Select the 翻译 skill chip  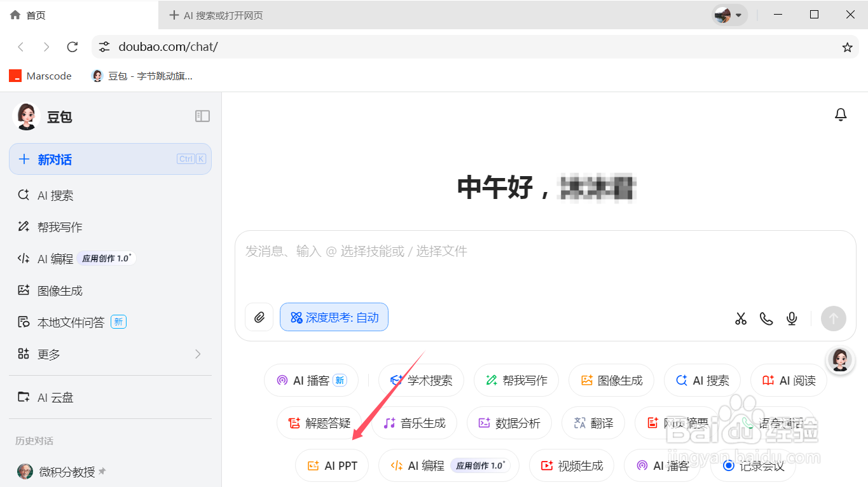tap(593, 423)
